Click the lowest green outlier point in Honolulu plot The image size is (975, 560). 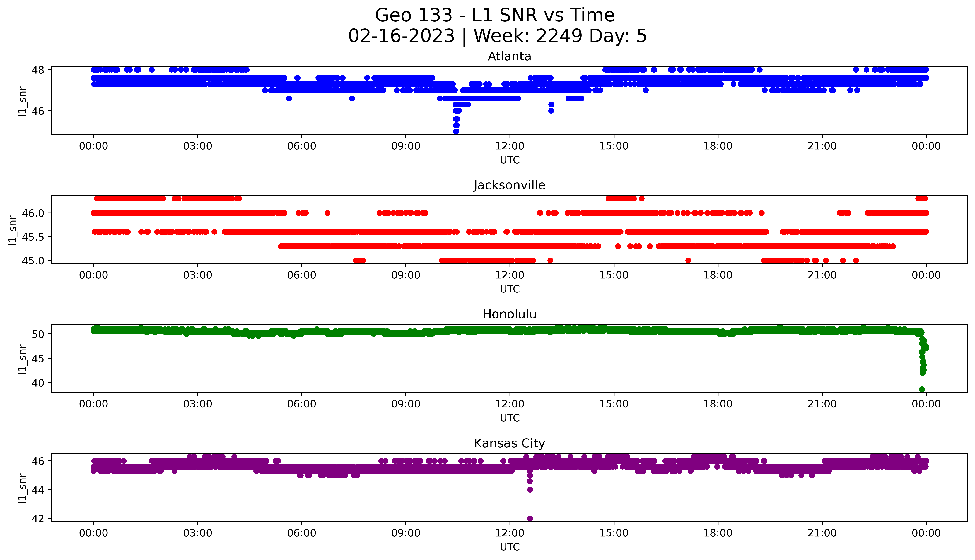point(922,390)
